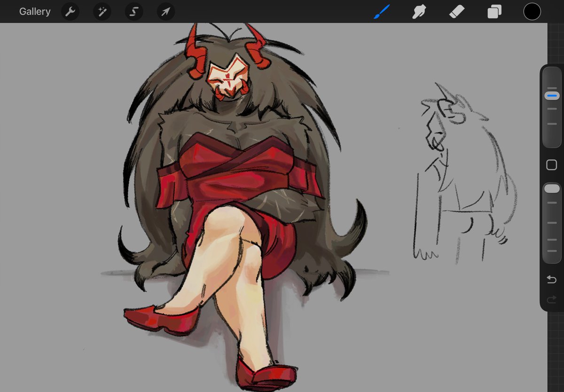Image resolution: width=564 pixels, height=392 pixels.
Task: Tap the brush size slider handle
Action: click(x=552, y=95)
